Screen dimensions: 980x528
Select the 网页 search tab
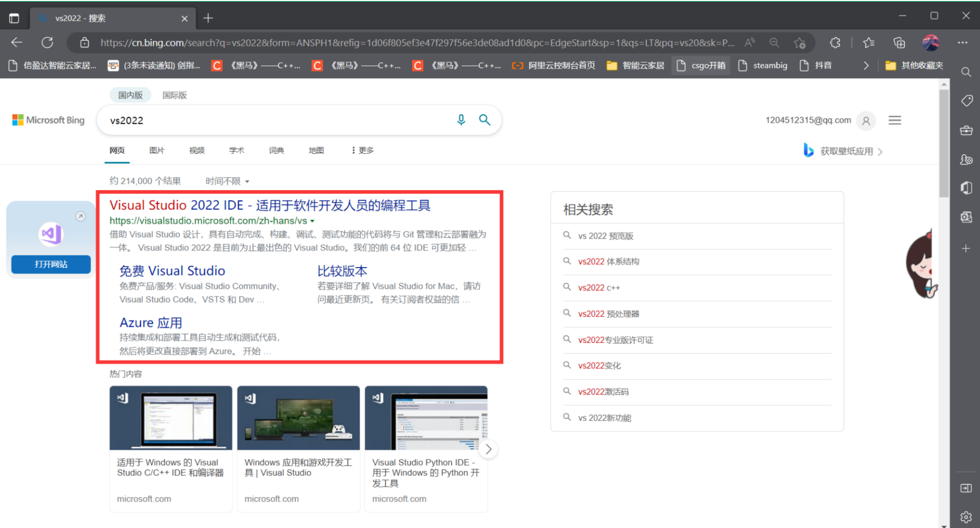117,150
